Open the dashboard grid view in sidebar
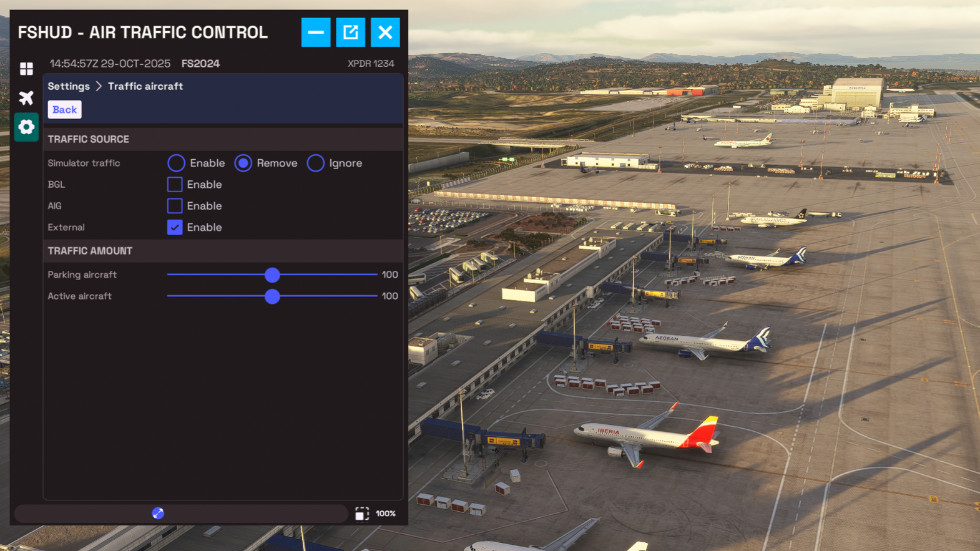Screen dimensions: 980x551 26,69
